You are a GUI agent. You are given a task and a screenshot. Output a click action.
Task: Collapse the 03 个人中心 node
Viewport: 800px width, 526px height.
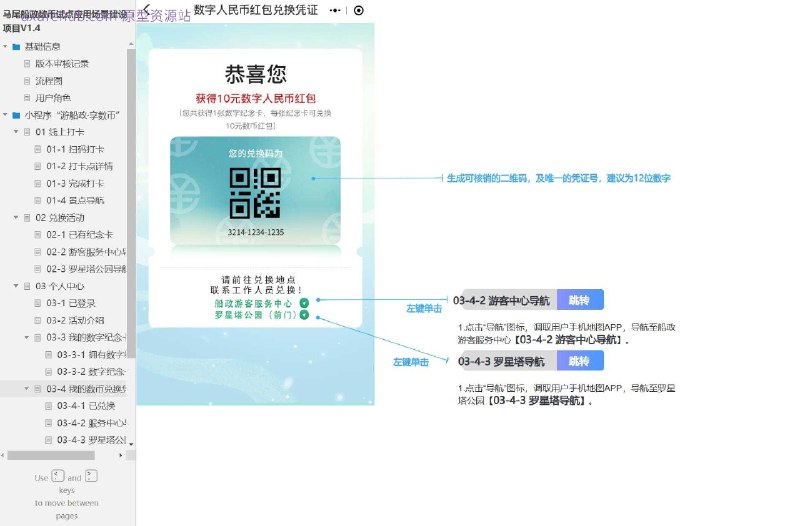[x=16, y=286]
